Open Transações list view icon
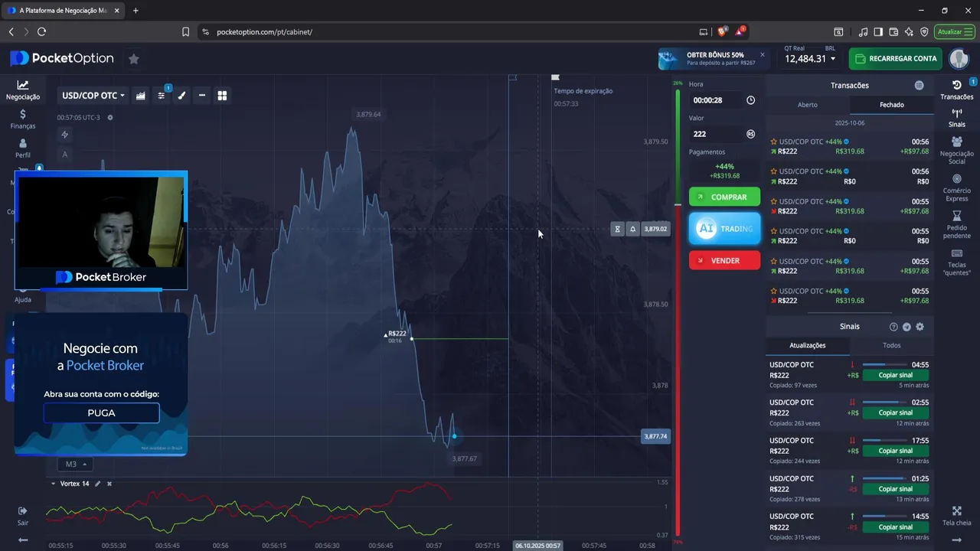 click(920, 86)
